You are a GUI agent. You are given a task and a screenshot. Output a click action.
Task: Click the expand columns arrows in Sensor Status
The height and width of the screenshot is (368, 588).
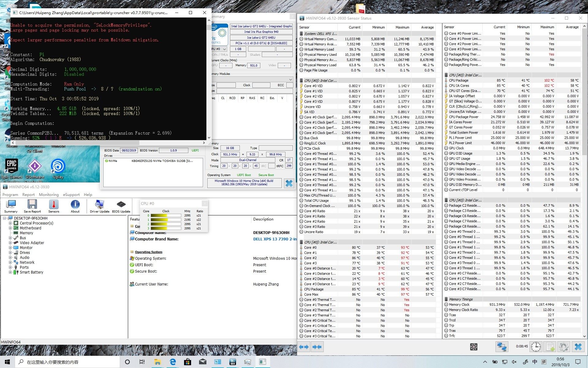[x=304, y=347]
